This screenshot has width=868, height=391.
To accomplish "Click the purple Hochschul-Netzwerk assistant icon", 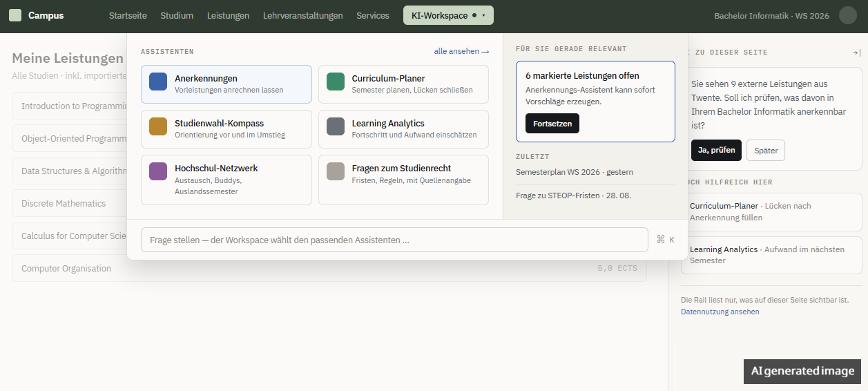I will click(x=158, y=171).
